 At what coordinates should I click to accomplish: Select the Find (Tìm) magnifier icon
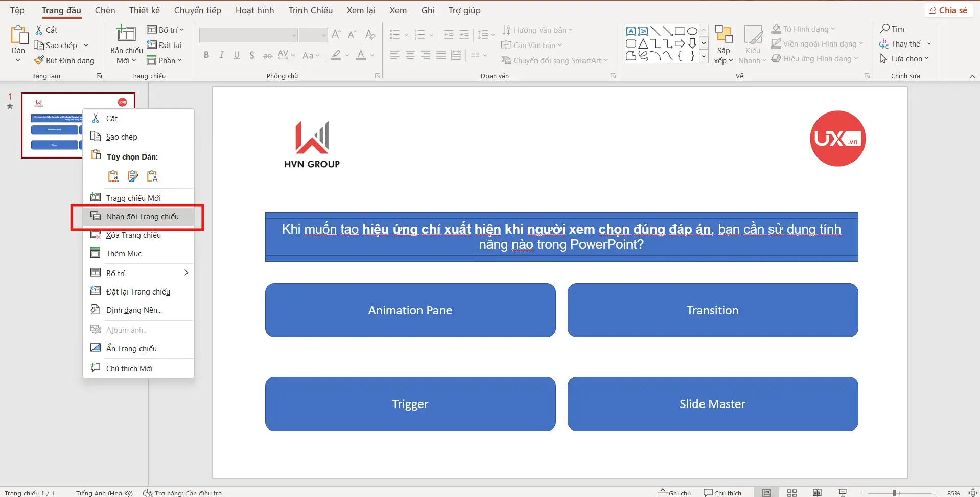[885, 29]
